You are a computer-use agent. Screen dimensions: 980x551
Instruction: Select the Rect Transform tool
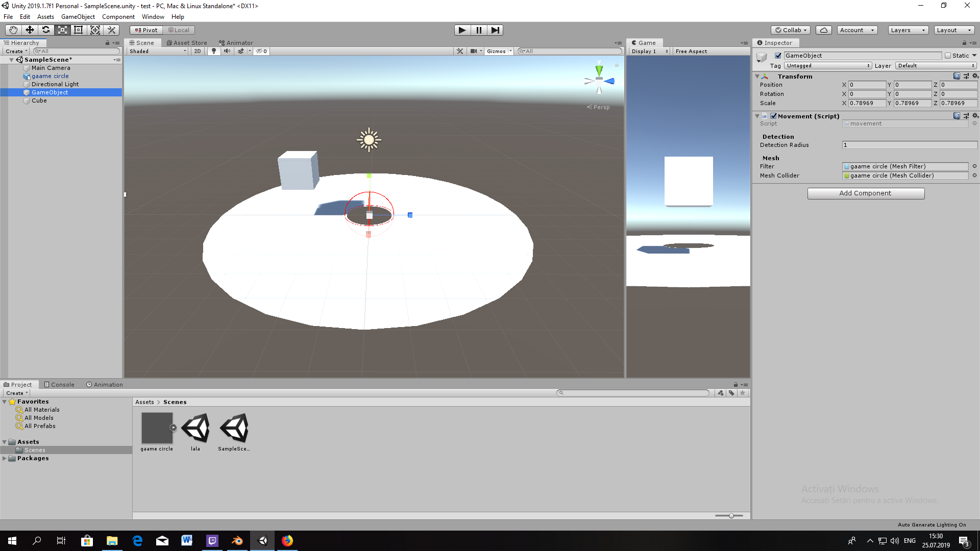click(79, 30)
